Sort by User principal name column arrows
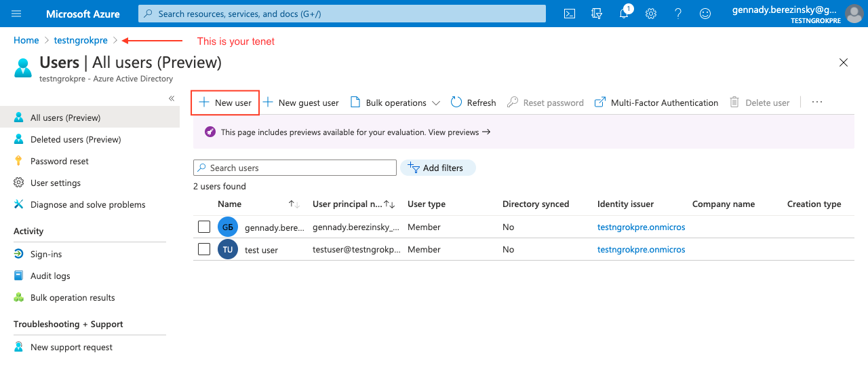 click(389, 204)
